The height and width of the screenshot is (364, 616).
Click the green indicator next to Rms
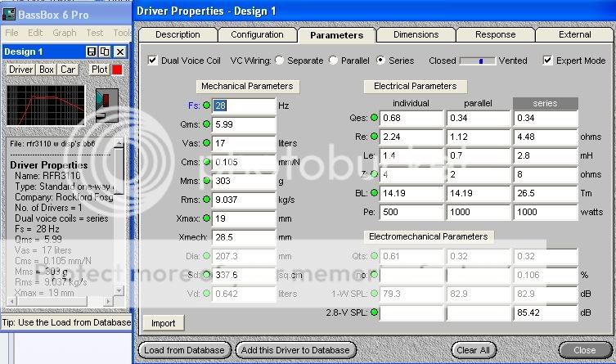pyautogui.click(x=206, y=200)
